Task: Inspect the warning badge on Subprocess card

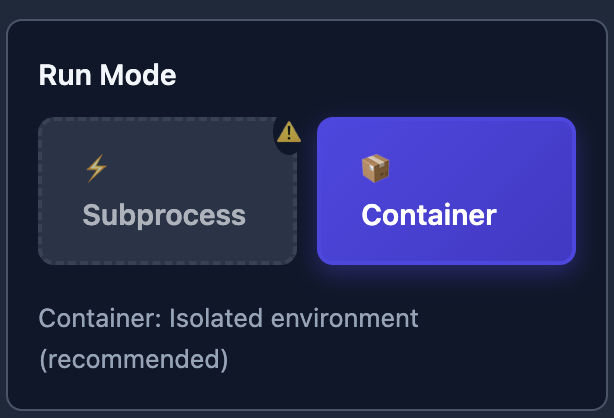Action: tap(289, 131)
